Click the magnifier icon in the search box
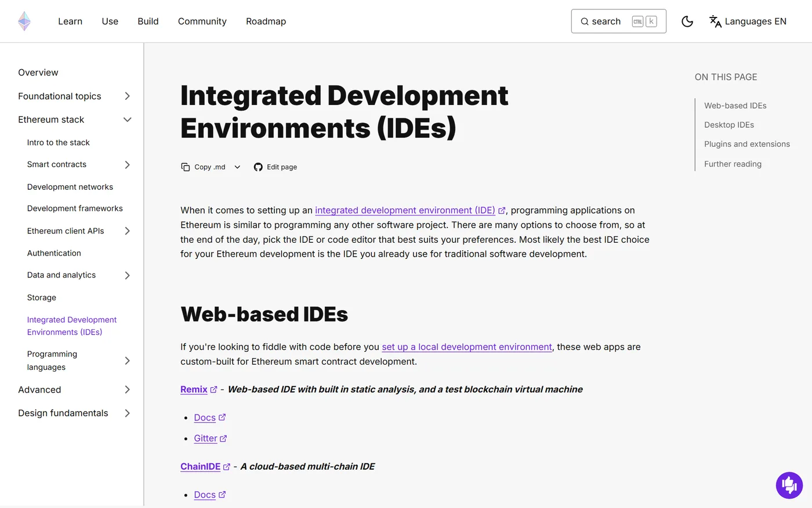 pos(585,21)
